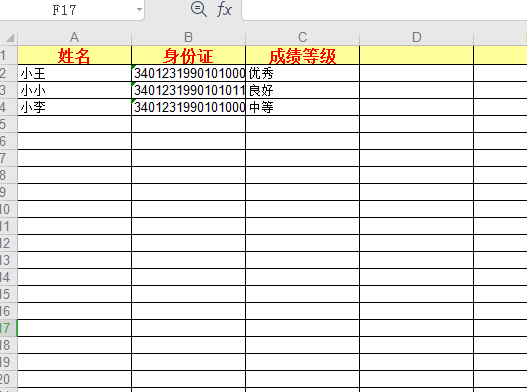Select column A header
Screen dimensions: 527x392
74,37
